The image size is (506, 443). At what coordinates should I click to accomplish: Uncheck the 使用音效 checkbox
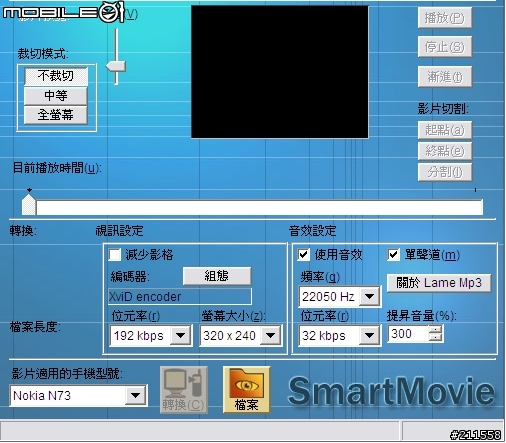tap(303, 255)
